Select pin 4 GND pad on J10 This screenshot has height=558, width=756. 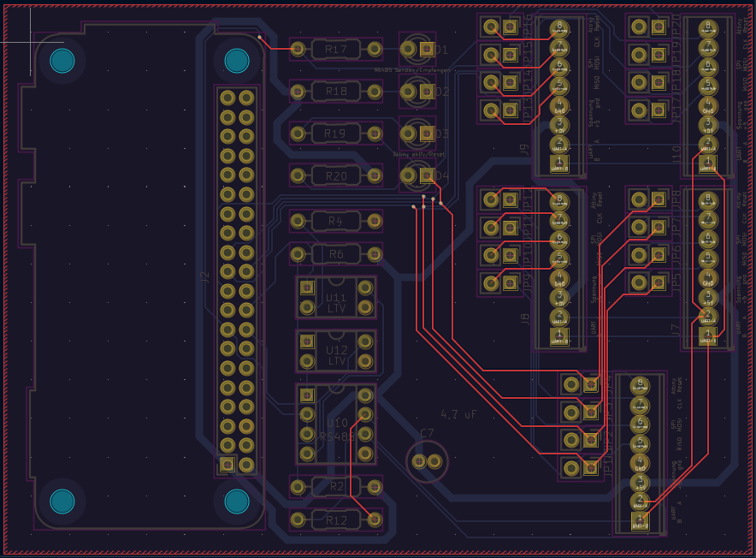pos(707,104)
